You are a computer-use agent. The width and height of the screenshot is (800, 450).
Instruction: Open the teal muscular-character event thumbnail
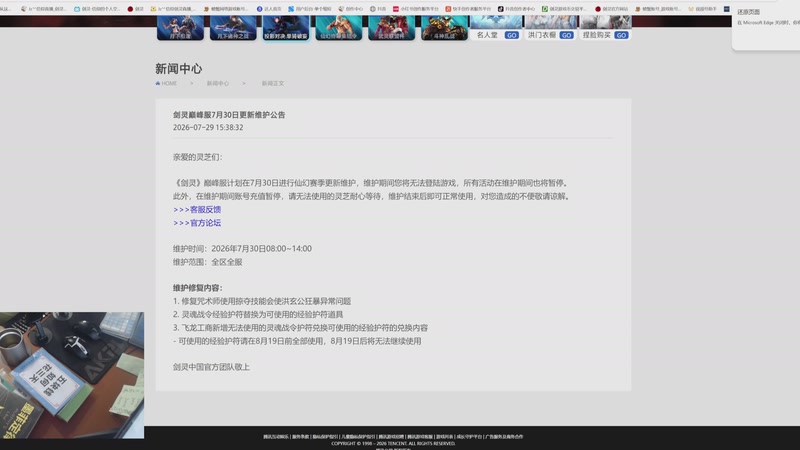pyautogui.click(x=339, y=28)
